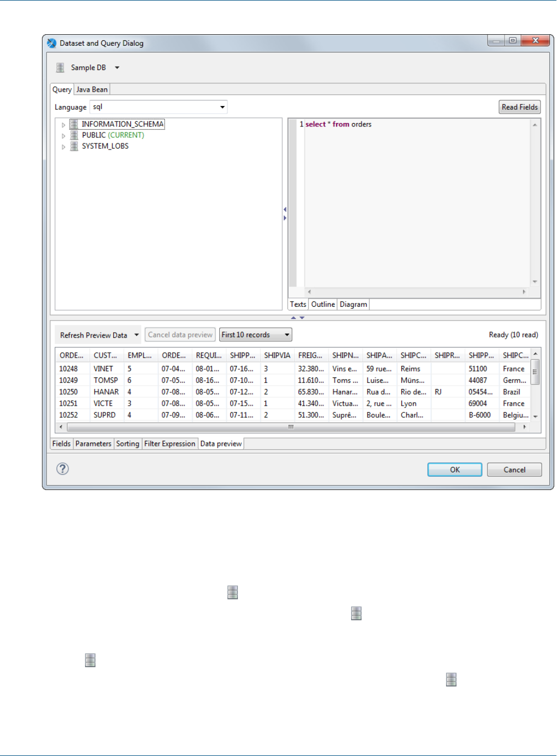Switch to the Filter Expression tab
557x756 pixels.
coord(169,444)
